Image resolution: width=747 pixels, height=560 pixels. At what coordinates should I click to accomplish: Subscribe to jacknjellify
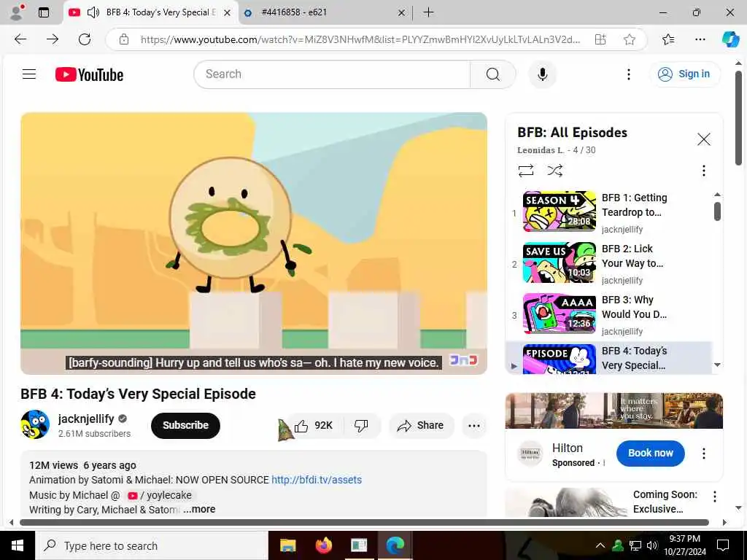click(185, 425)
